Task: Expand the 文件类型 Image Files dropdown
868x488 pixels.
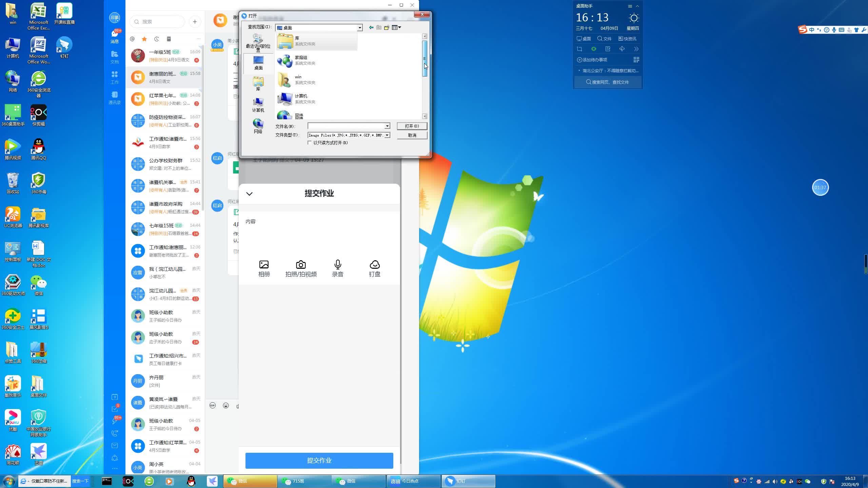Action: 387,135
